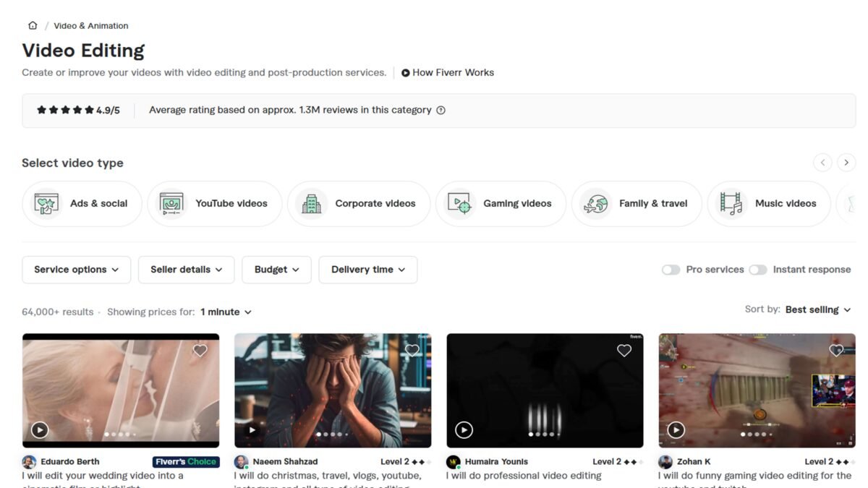The height and width of the screenshot is (488, 868).
Task: Select the Gaming videos video type
Action: coord(501,203)
